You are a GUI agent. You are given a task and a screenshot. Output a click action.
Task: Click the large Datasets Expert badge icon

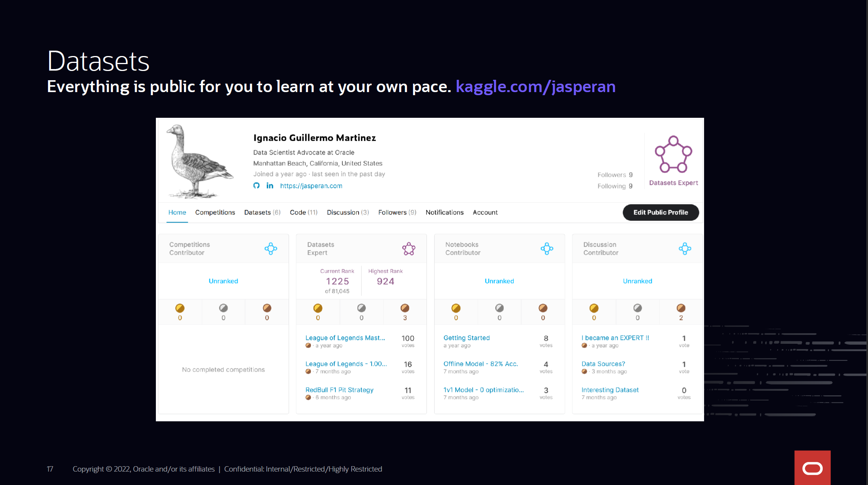point(673,154)
